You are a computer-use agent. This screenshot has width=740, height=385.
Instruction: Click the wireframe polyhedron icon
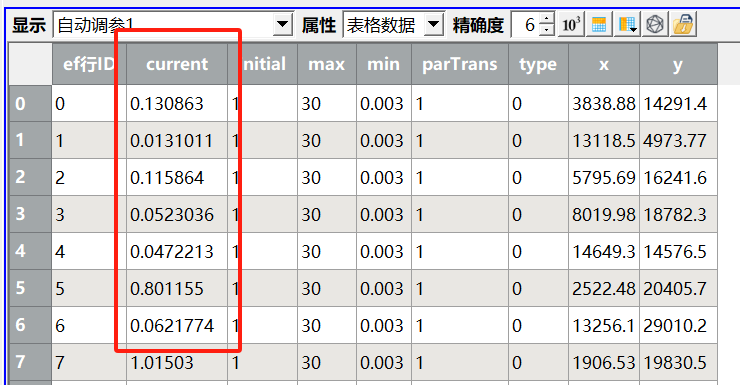(x=655, y=25)
